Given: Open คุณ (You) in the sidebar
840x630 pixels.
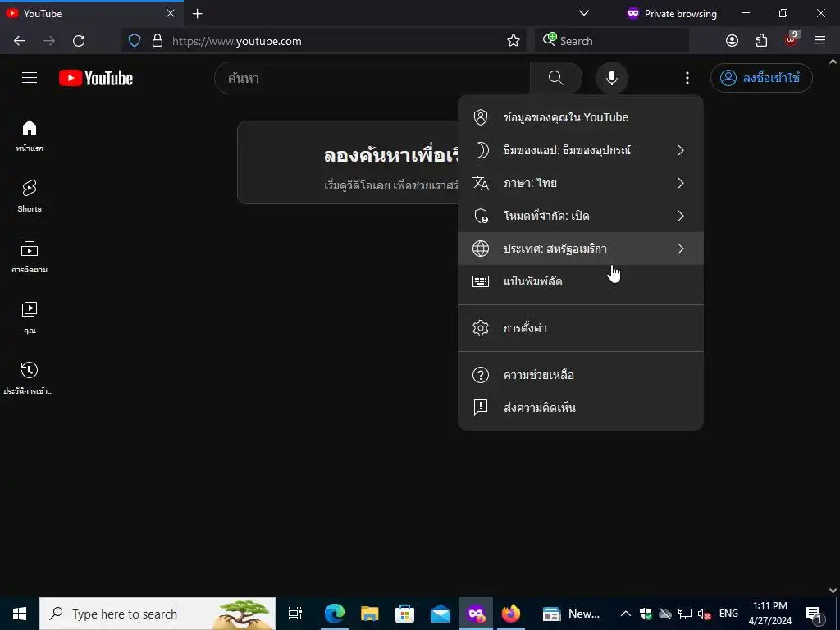Looking at the screenshot, I should pyautogui.click(x=30, y=317).
